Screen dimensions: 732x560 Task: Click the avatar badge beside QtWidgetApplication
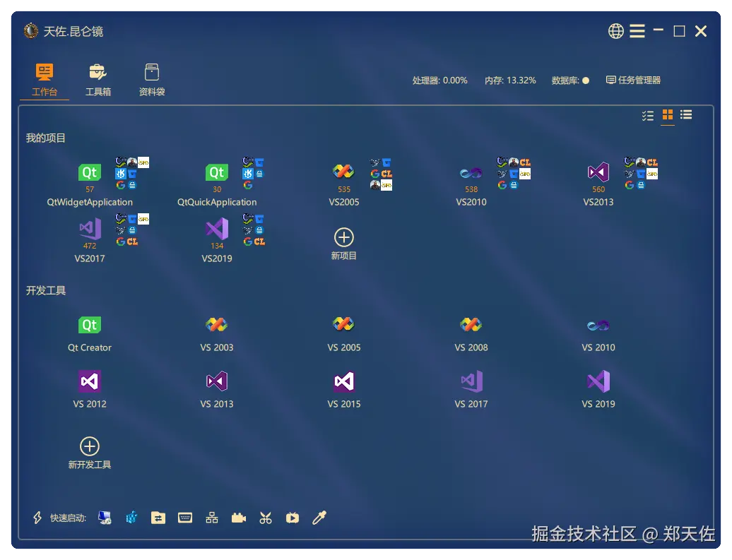[132, 162]
